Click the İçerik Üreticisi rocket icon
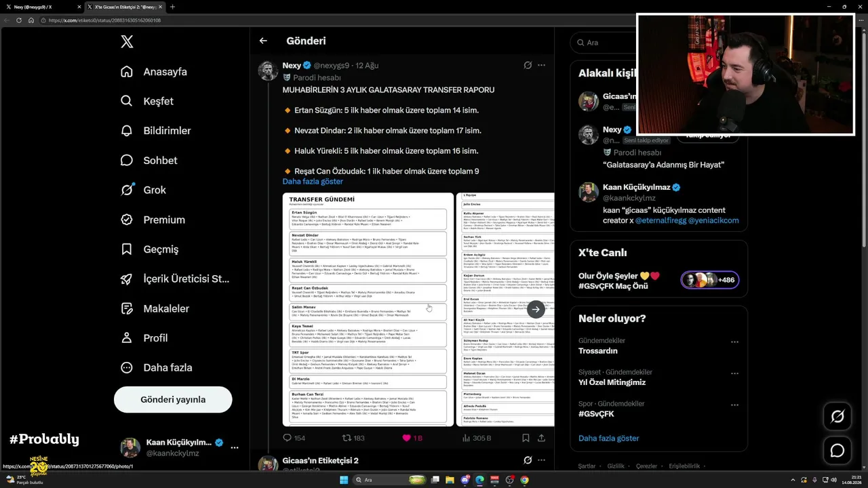 127,279
